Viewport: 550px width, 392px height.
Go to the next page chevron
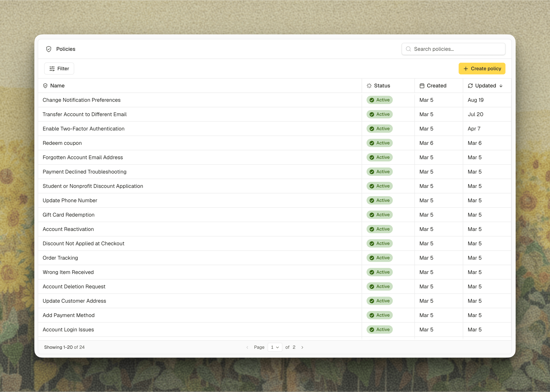coord(302,347)
